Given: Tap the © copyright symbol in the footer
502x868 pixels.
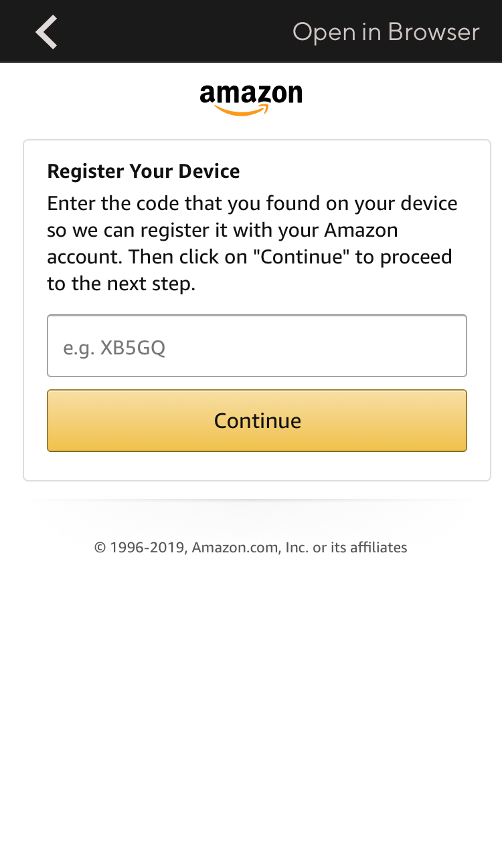Looking at the screenshot, I should tap(100, 548).
